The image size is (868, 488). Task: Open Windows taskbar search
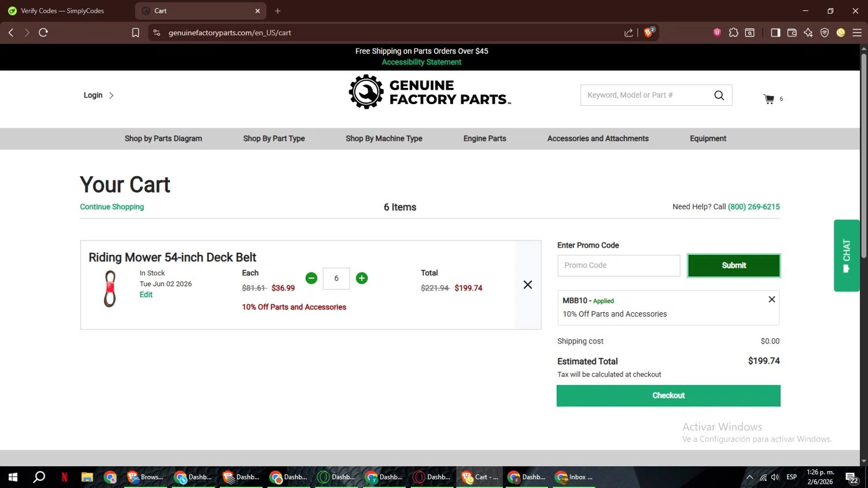coord(39,477)
